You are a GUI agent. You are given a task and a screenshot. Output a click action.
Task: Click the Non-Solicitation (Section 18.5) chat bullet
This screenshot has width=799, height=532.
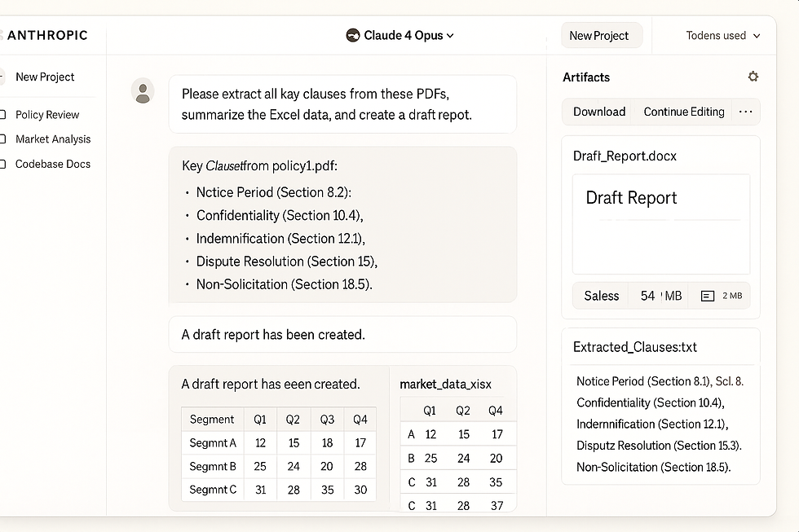click(x=285, y=284)
